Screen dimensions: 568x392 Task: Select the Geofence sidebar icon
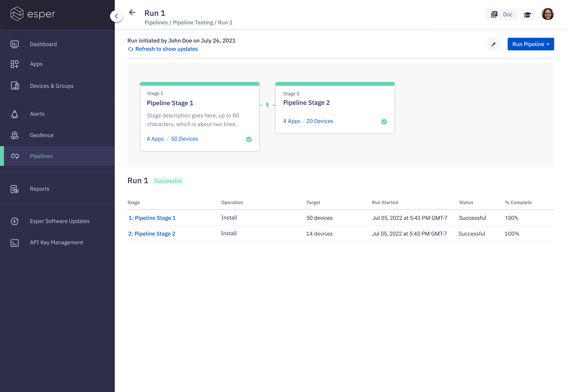15,135
